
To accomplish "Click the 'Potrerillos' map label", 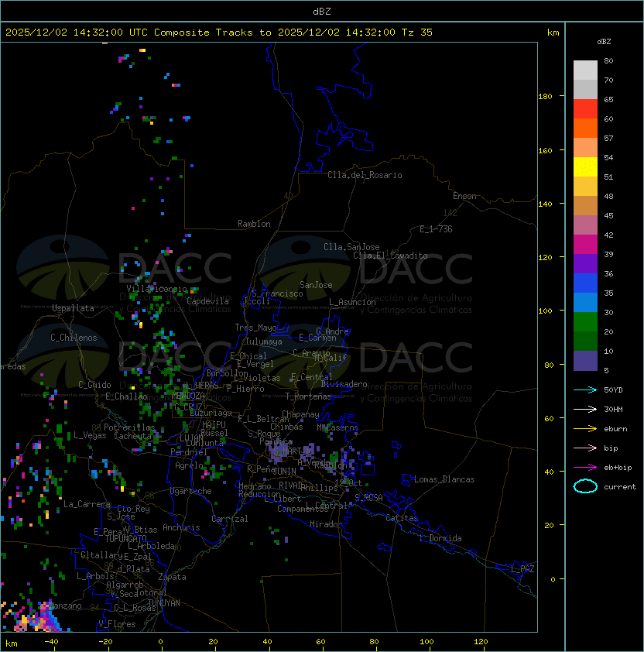I will (x=129, y=427).
